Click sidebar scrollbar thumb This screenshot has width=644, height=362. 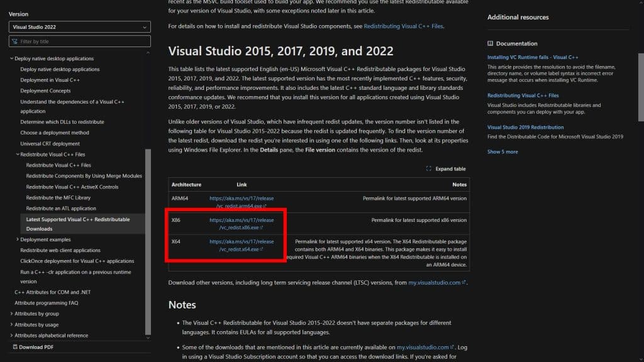point(148,242)
